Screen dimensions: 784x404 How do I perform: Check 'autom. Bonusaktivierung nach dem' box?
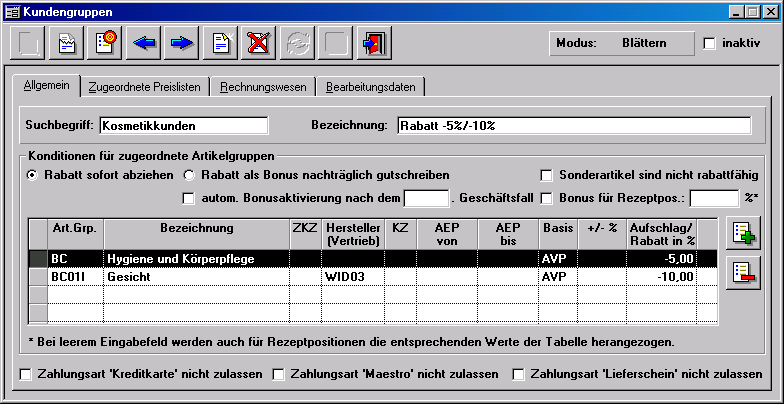pos(188,198)
